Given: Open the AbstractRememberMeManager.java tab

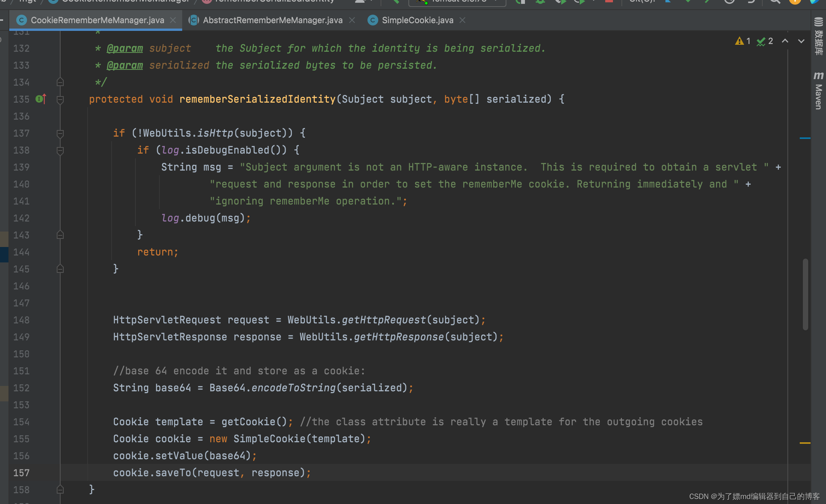Looking at the screenshot, I should tap(273, 20).
